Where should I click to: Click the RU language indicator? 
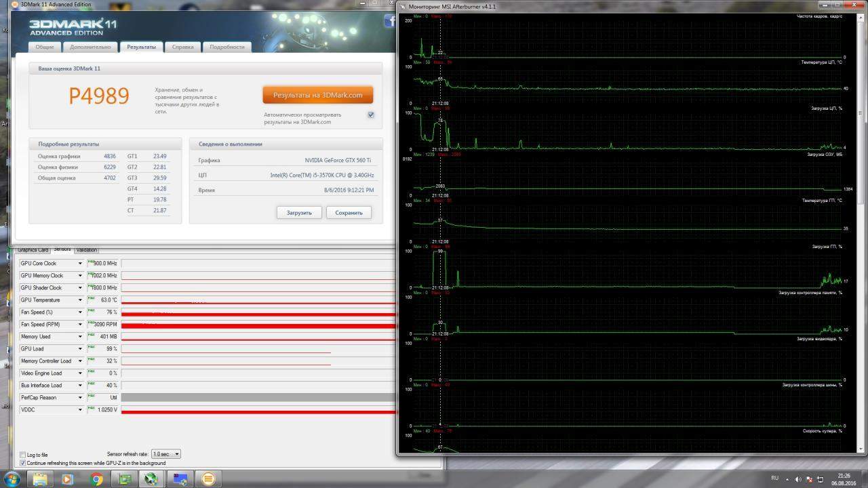pyautogui.click(x=776, y=478)
